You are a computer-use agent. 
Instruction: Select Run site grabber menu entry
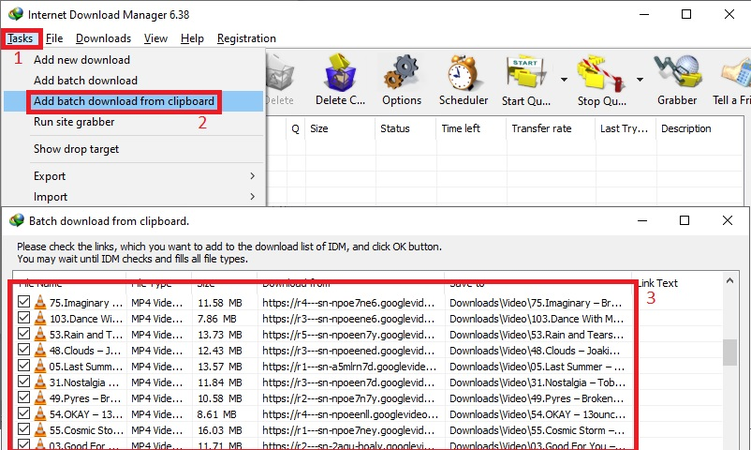[74, 122]
